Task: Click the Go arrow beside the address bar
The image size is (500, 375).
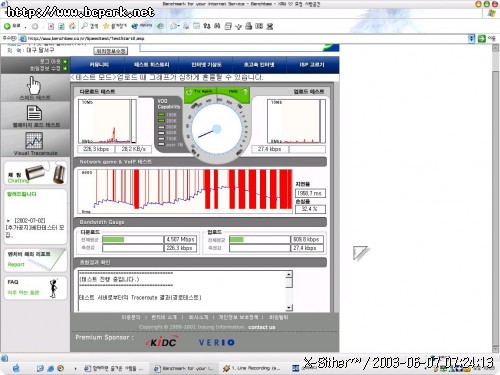Action: pyautogui.click(x=481, y=39)
